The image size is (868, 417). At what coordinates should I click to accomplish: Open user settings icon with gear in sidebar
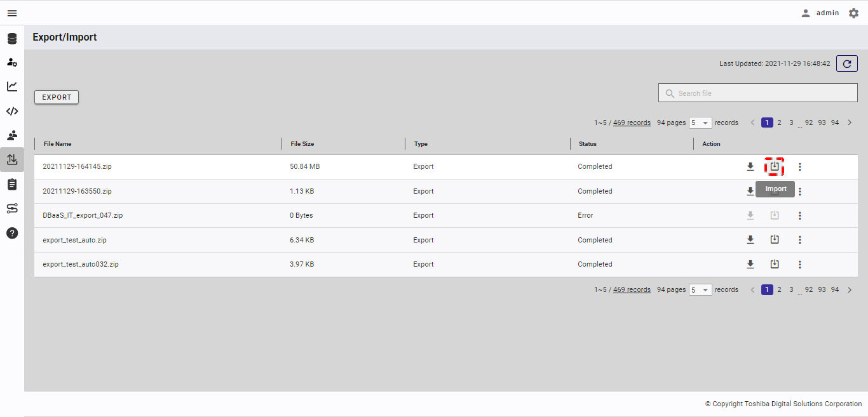click(12, 62)
